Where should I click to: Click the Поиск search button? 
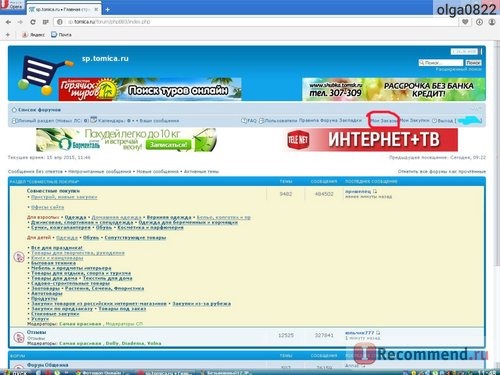(x=473, y=63)
